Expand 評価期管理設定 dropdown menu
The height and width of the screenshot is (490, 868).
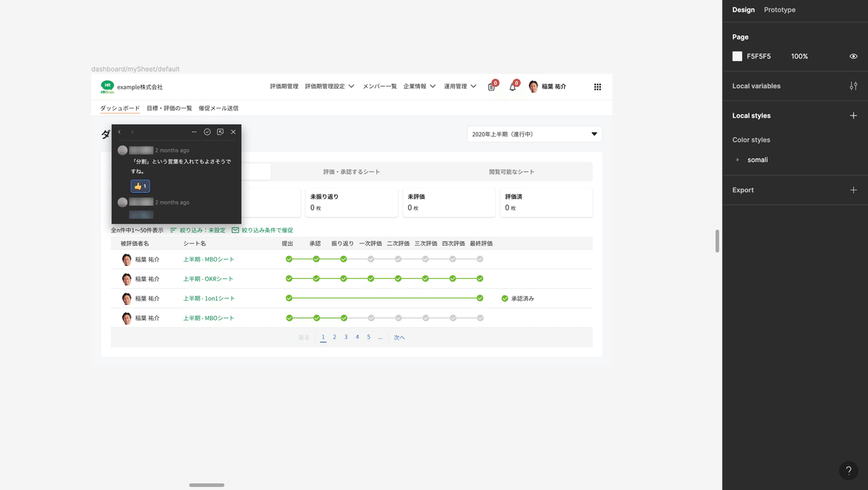(329, 87)
